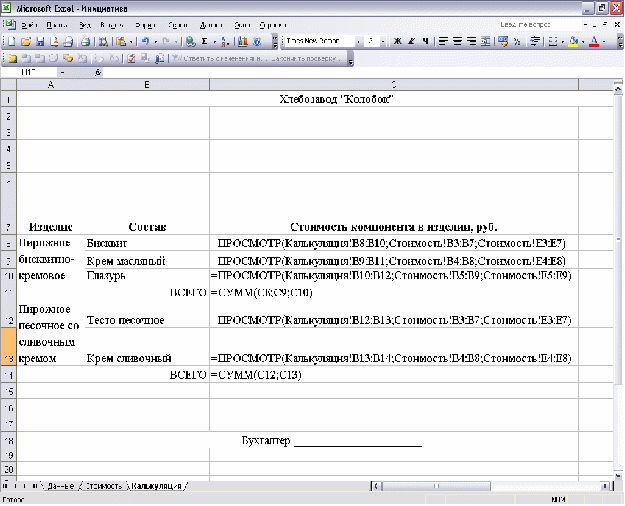The width and height of the screenshot is (625, 506).
Task: Open the font name dropdown arrow
Action: tap(358, 41)
